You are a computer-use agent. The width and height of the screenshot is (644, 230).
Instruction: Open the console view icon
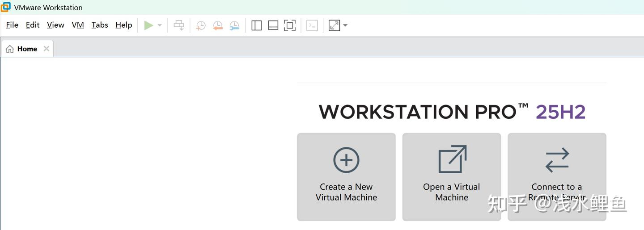(312, 25)
